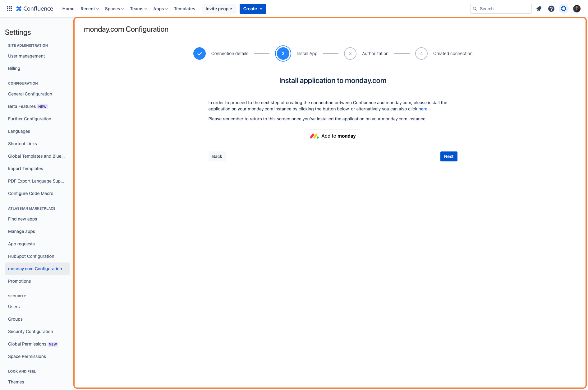Click the Next button
The image size is (588, 390).
[x=449, y=156]
